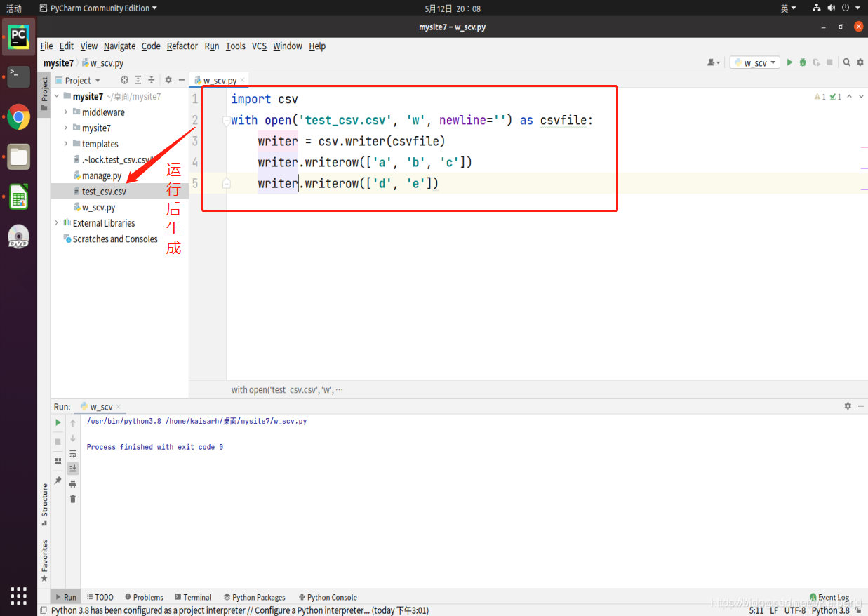This screenshot has height=616, width=868.
Task: Click up the stack trace arrow icon
Action: [73, 422]
